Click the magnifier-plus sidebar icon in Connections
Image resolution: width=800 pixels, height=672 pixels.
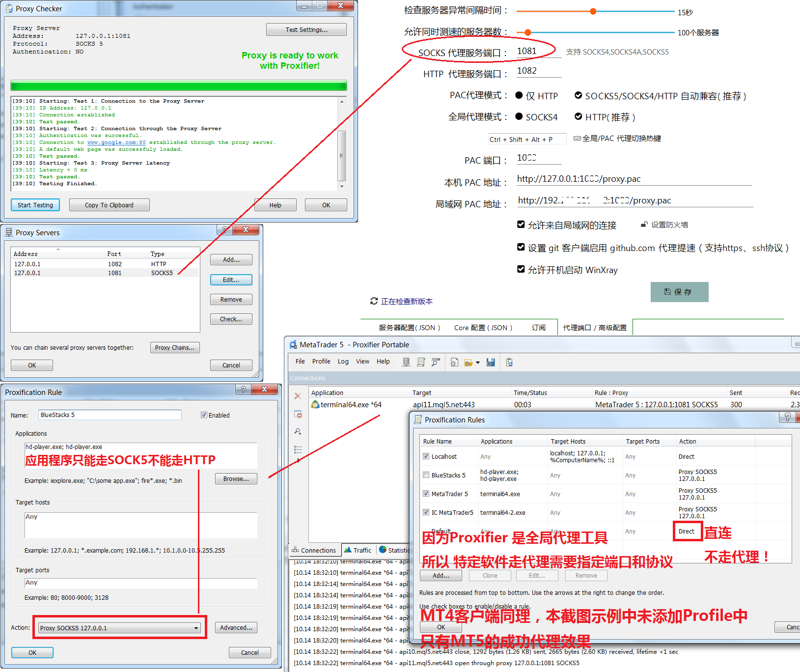click(x=298, y=431)
